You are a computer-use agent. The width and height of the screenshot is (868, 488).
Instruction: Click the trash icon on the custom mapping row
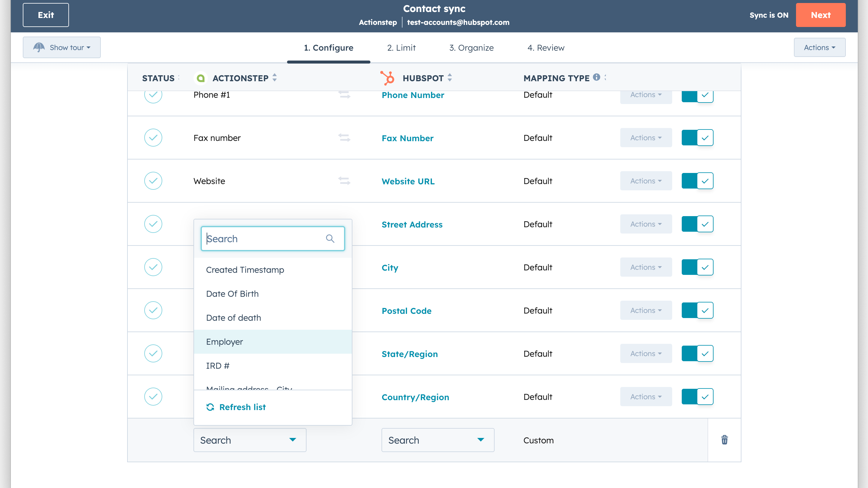(724, 440)
